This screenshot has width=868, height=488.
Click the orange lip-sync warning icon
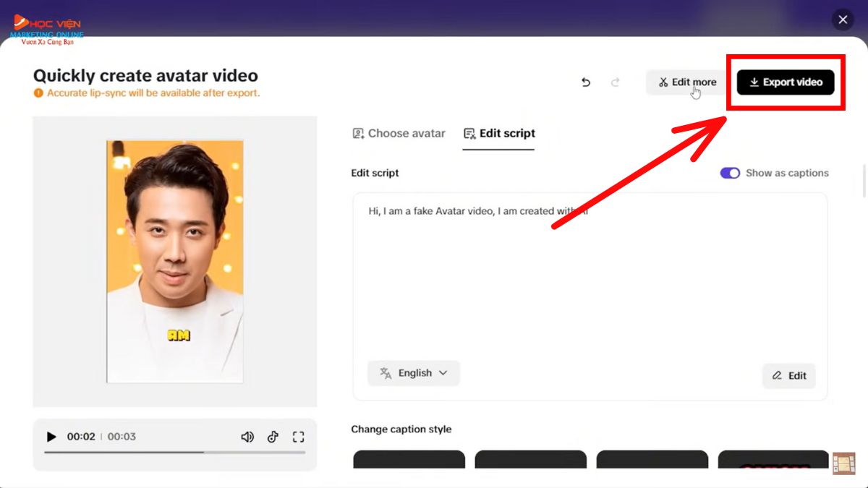click(38, 93)
